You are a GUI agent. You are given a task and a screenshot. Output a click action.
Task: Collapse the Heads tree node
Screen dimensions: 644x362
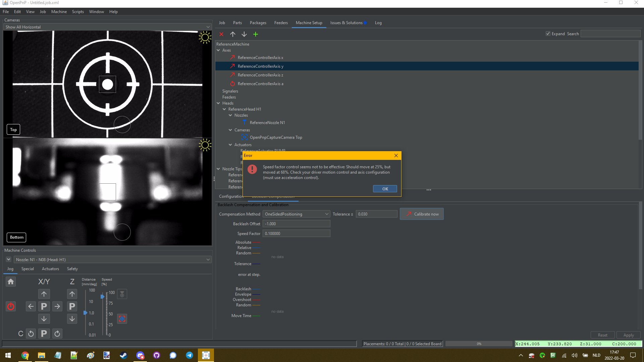click(218, 103)
